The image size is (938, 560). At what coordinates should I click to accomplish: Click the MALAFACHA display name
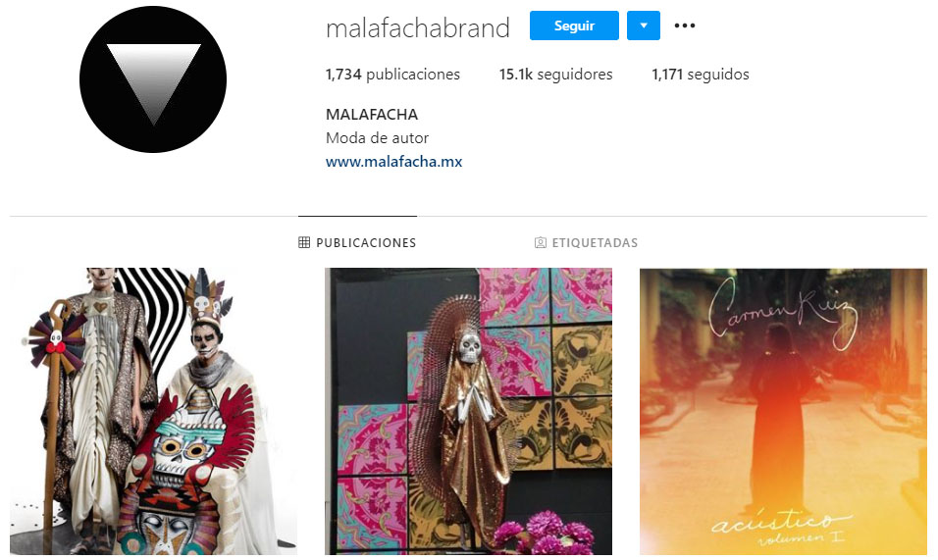(x=372, y=114)
